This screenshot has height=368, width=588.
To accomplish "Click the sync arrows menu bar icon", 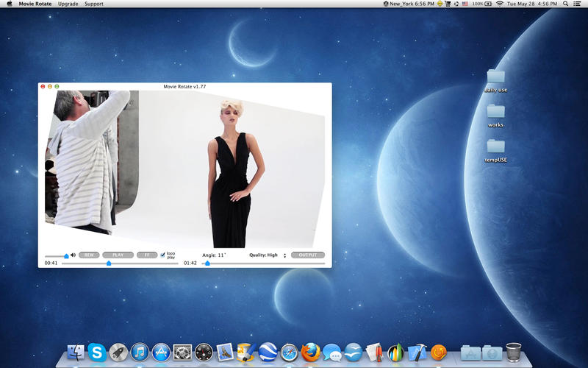I will point(456,4).
